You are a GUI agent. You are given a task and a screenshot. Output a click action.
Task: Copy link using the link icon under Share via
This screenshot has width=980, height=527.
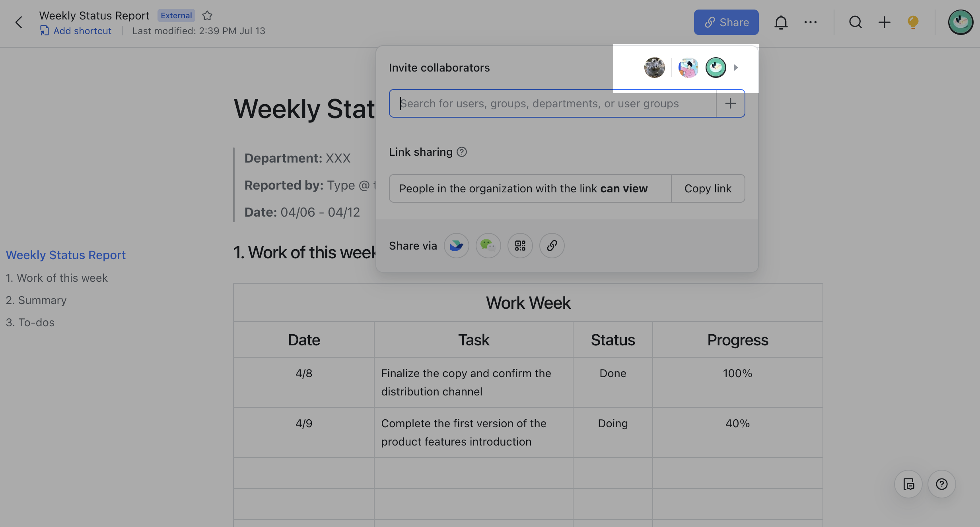pyautogui.click(x=552, y=246)
